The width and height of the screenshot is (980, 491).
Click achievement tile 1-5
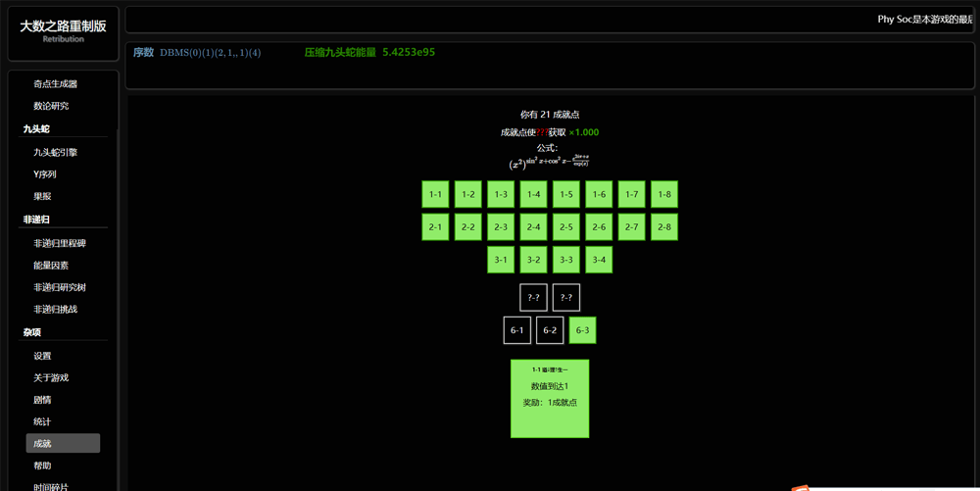click(x=566, y=194)
